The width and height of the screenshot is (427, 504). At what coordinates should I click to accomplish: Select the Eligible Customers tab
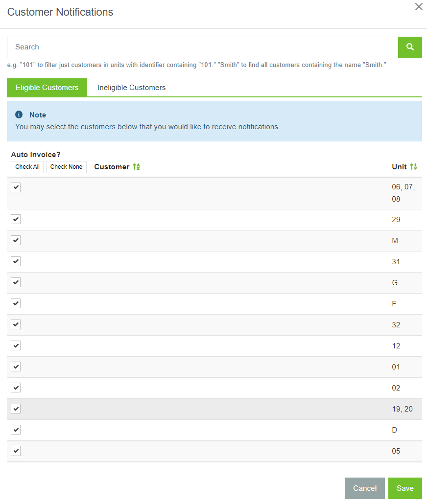pyautogui.click(x=47, y=87)
